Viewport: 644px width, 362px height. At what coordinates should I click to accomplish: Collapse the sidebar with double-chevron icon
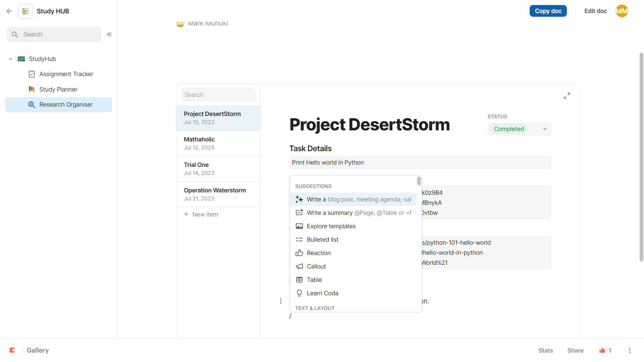point(109,35)
